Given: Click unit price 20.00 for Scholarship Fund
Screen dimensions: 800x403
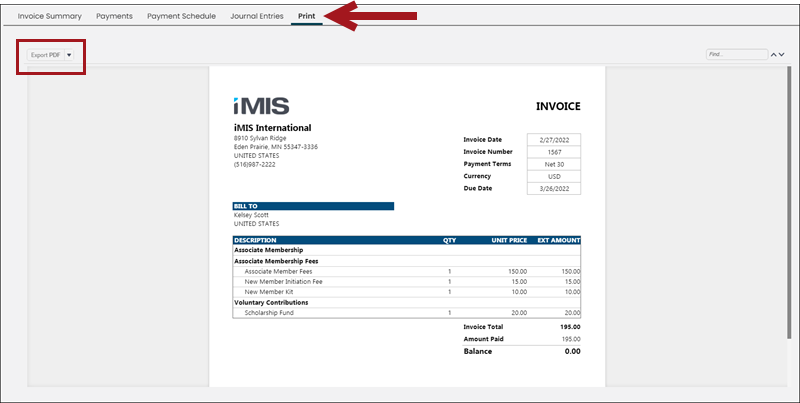Looking at the screenshot, I should pyautogui.click(x=519, y=313).
